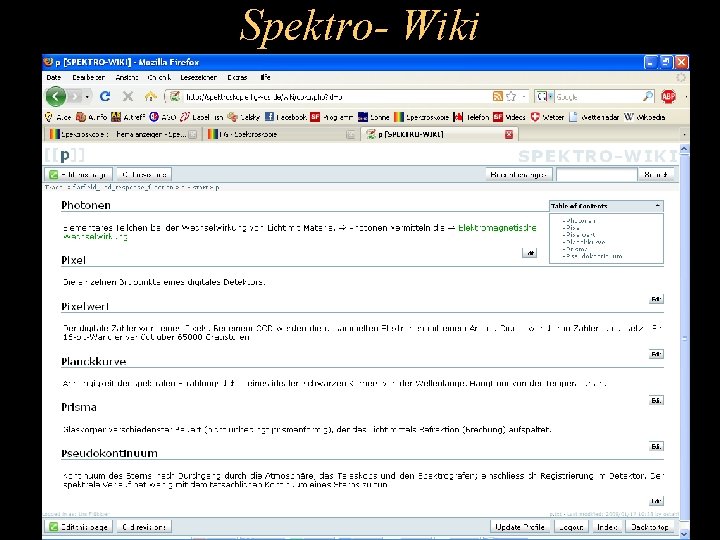Screen dimensions: 720x540
Task: Open the back history dropdown arrow
Action: point(87,97)
